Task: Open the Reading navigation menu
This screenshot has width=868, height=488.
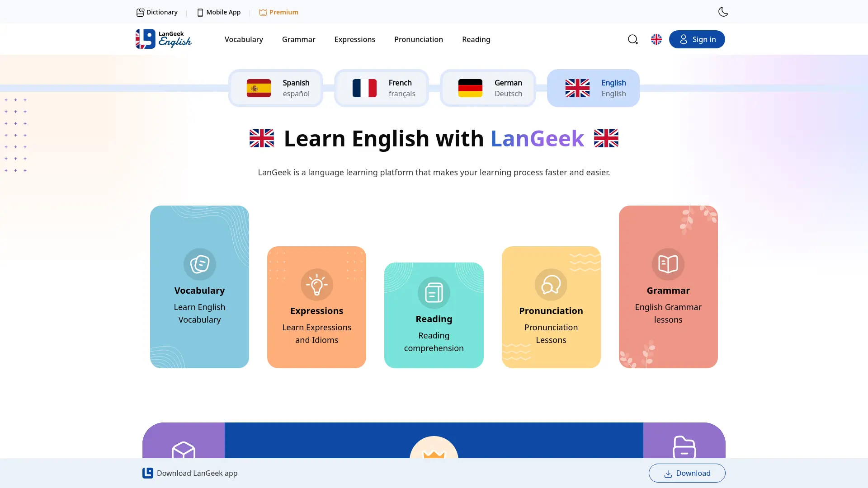Action: click(x=476, y=39)
